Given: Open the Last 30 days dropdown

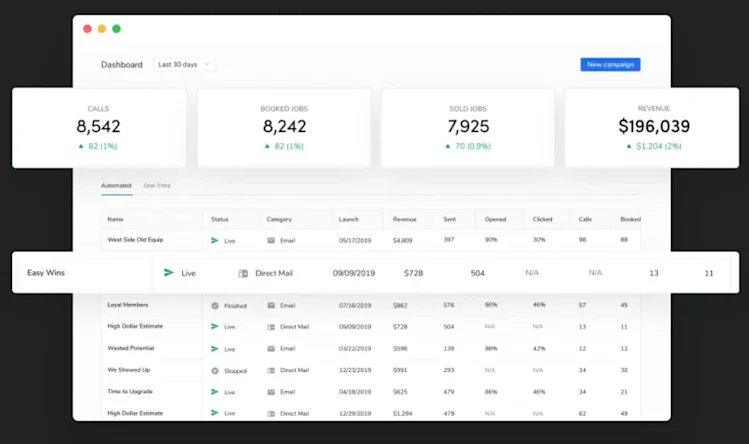Looking at the screenshot, I should coord(184,65).
